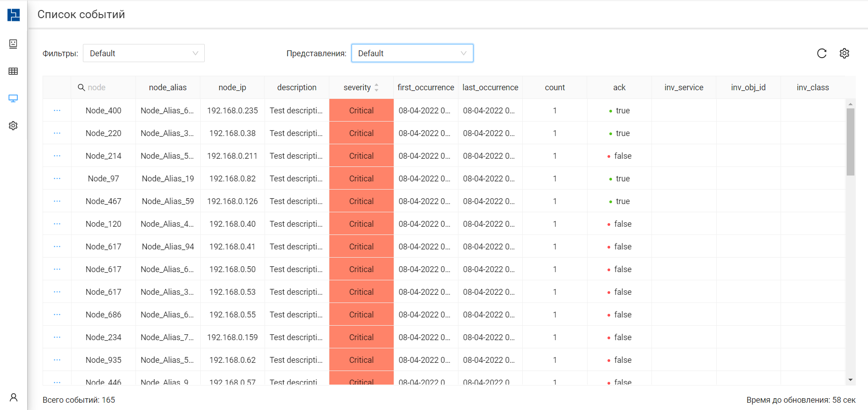Click the table vertical scrollbar thumb
The width and height of the screenshot is (868, 410).
850,142
